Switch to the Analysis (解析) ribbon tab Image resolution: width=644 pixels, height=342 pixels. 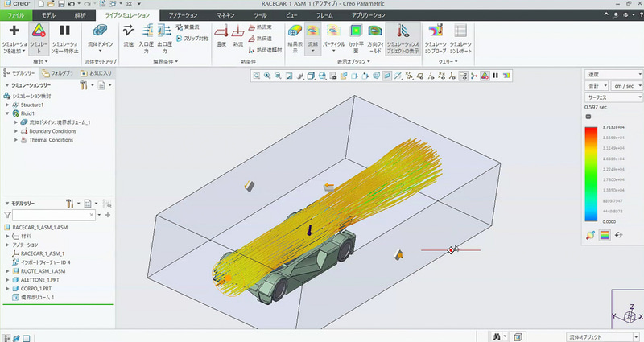pyautogui.click(x=80, y=15)
